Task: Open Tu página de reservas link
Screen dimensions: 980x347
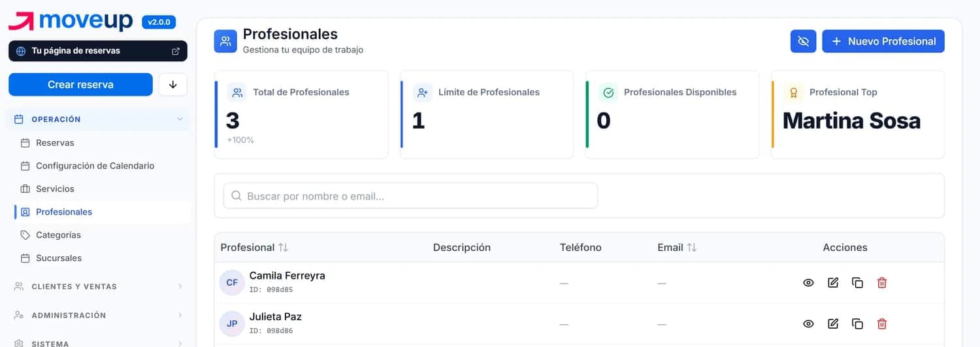Action: click(x=98, y=51)
